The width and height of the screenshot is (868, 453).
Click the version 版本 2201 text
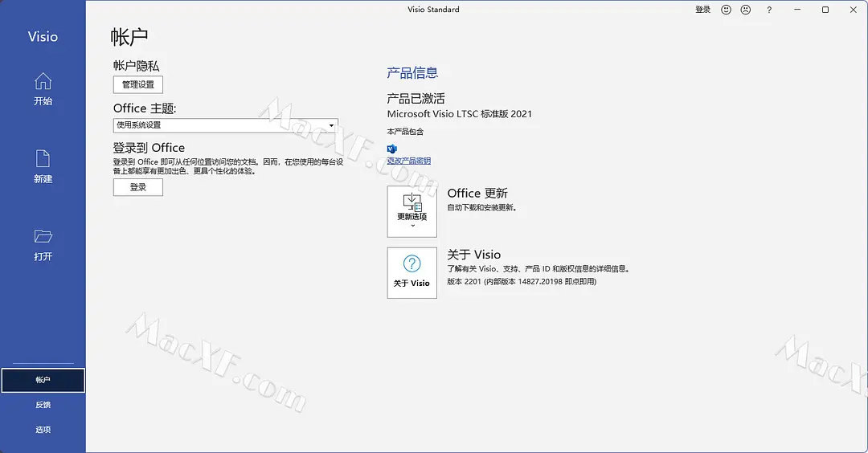coord(522,282)
